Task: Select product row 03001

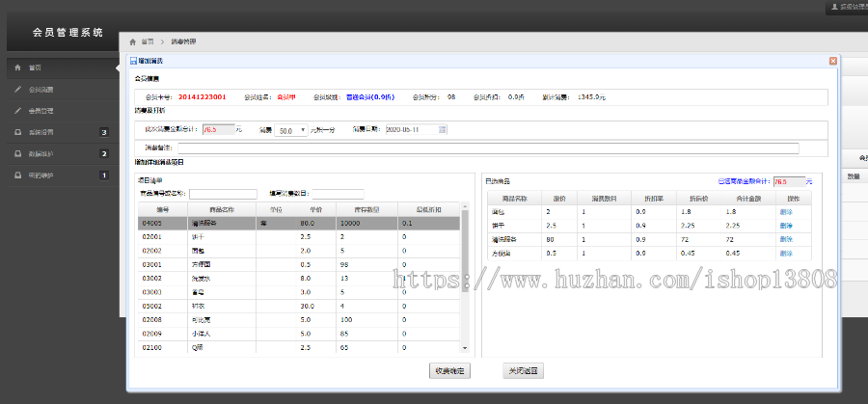Action: click(x=299, y=264)
